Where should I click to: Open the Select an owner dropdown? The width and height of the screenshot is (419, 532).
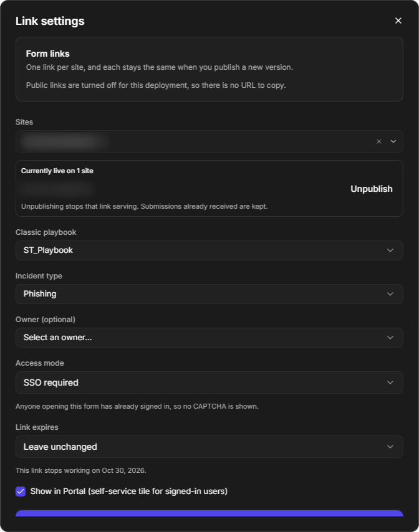209,338
